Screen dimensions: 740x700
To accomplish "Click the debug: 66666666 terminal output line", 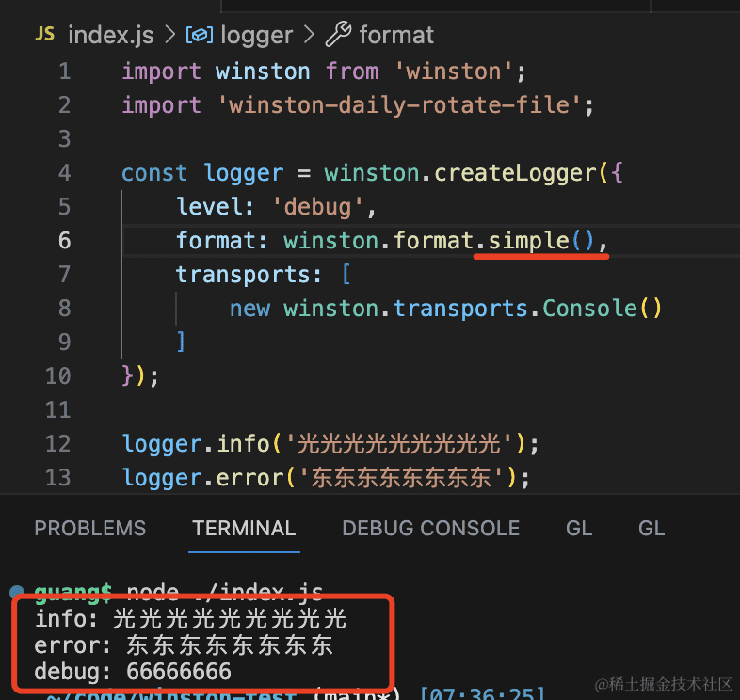I will (x=133, y=673).
